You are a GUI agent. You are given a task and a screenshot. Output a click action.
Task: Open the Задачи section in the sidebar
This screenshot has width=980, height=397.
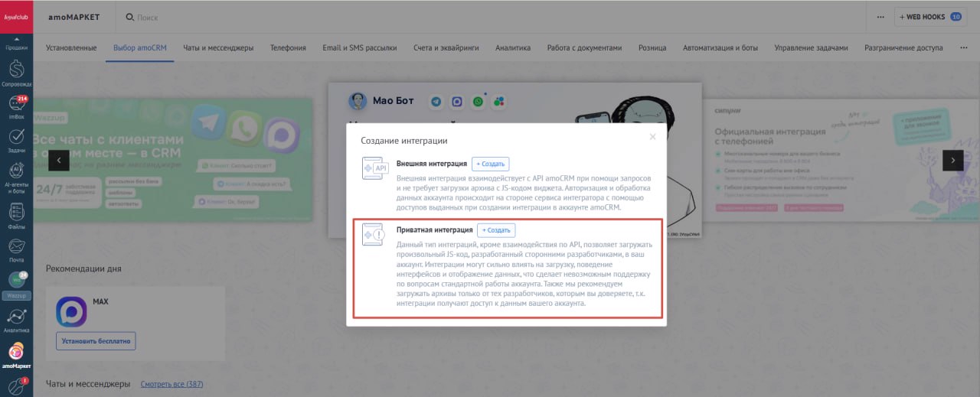16,141
